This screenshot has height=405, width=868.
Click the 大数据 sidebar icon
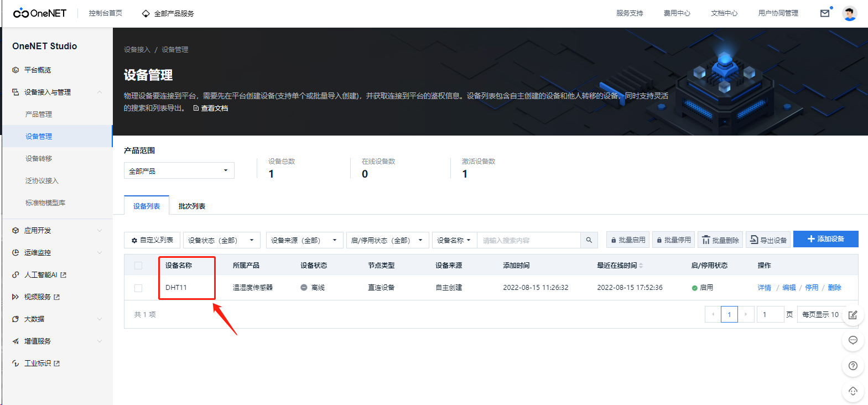15,319
